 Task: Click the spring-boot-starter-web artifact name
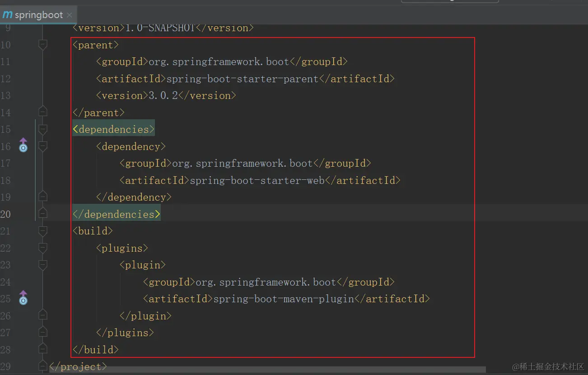click(x=257, y=180)
